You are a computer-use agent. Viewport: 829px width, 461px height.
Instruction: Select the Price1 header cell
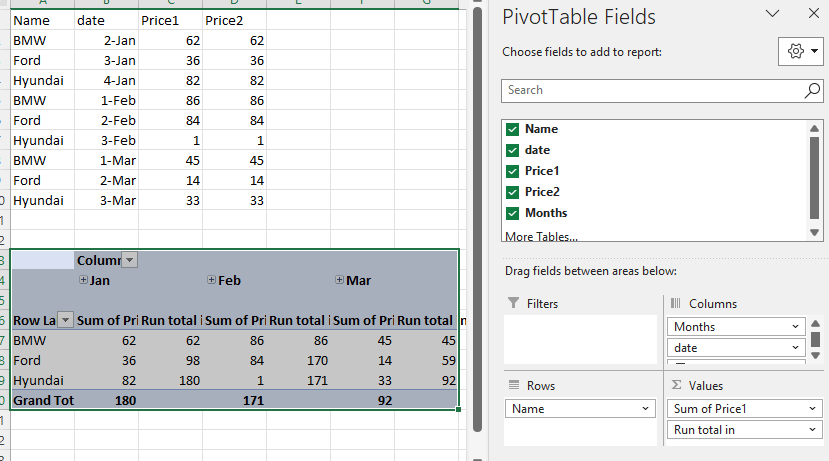click(170, 21)
